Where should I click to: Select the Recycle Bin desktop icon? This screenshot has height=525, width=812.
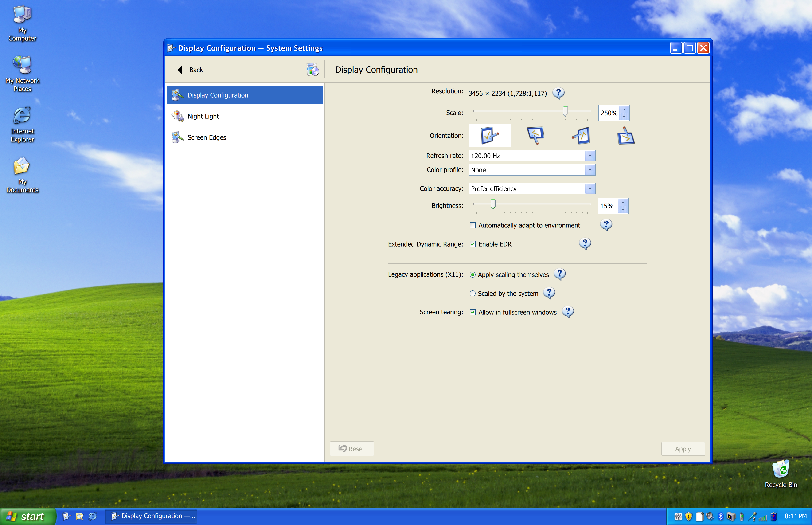click(x=781, y=474)
